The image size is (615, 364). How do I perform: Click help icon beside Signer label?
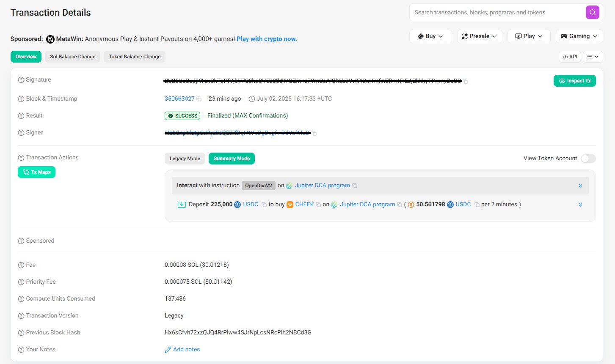pyautogui.click(x=21, y=133)
